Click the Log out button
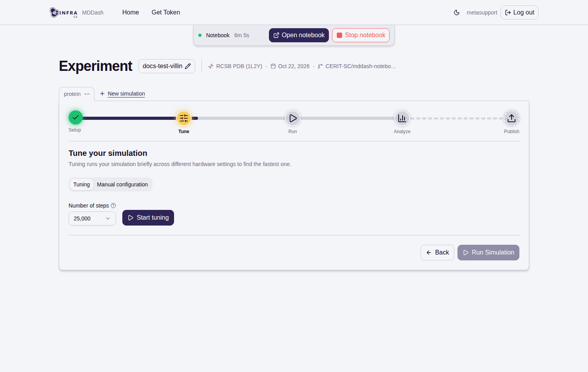Screen dimensions: 588x372 pyautogui.click(x=519, y=13)
